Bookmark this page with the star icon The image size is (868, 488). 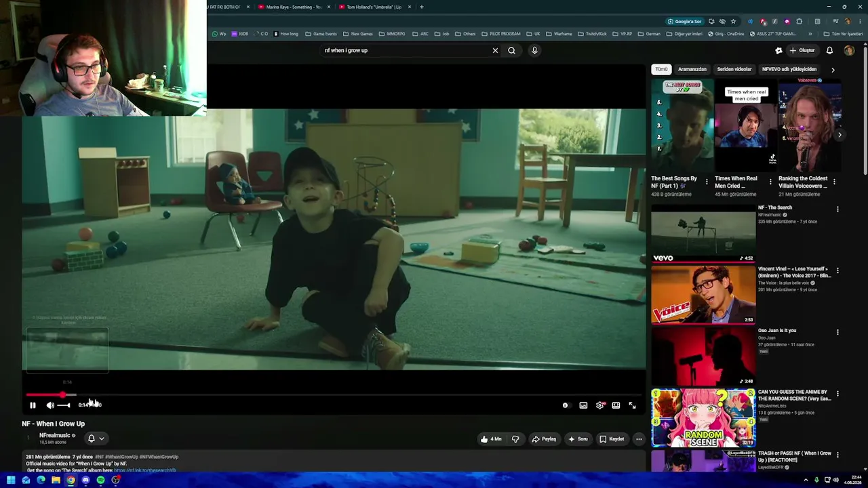[733, 22]
